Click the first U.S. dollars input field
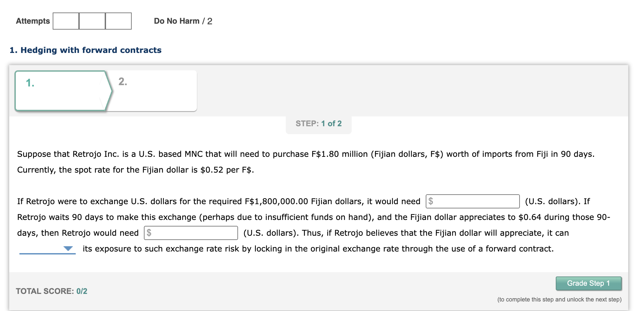The image size is (644, 311). 472,201
